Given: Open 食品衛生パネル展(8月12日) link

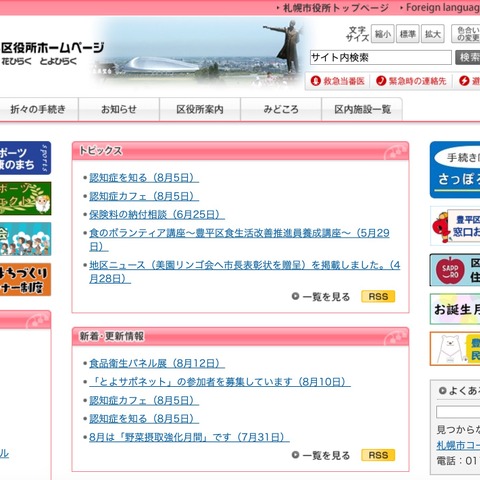Looking at the screenshot, I should 157,363.
